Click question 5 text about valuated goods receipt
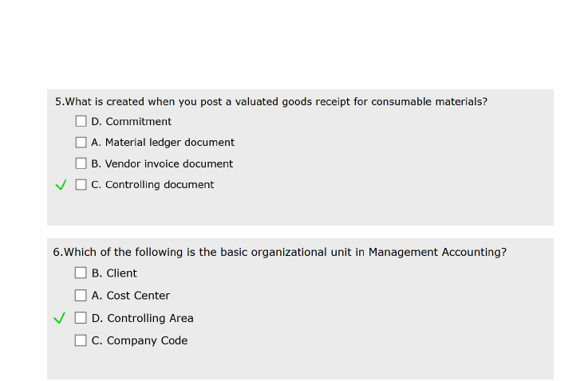 pyautogui.click(x=271, y=102)
